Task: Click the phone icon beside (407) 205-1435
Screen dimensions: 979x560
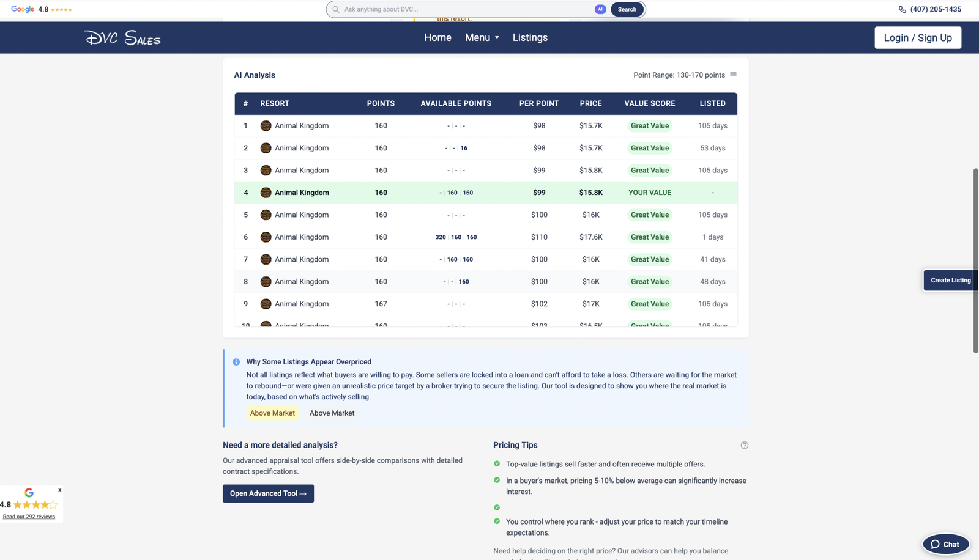Action: pos(903,9)
